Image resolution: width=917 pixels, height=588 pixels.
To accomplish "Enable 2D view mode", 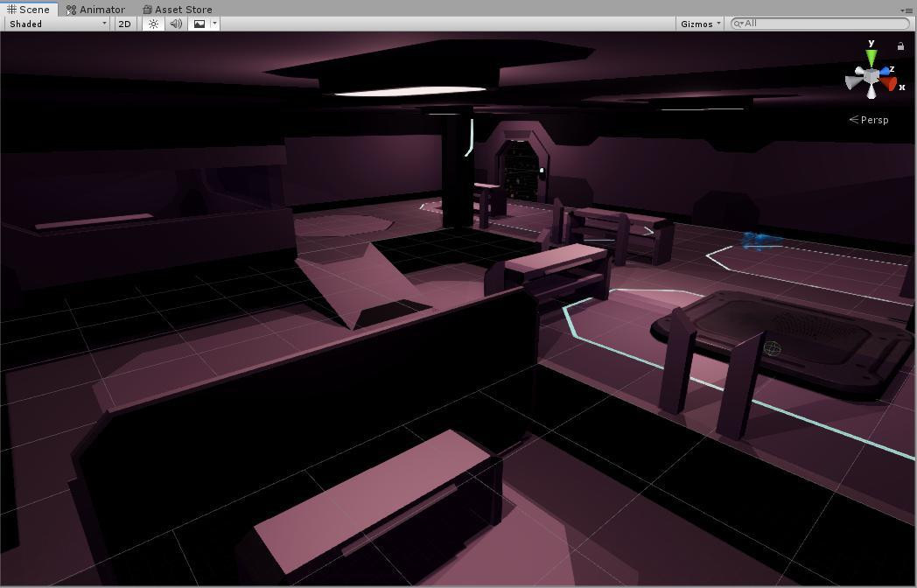I will click(124, 24).
